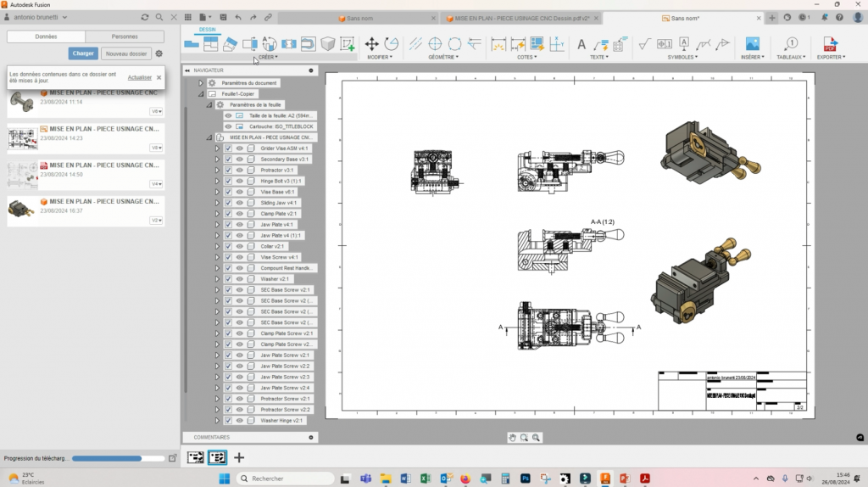Select the Datum Identifier symbol tool
The width and height of the screenshot is (868, 487).
[x=684, y=44]
